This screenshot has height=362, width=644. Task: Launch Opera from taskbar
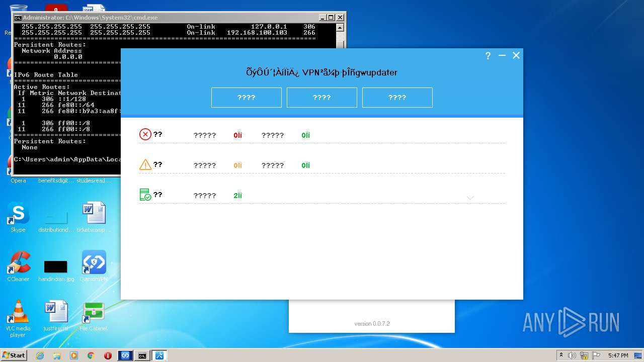tap(108, 355)
